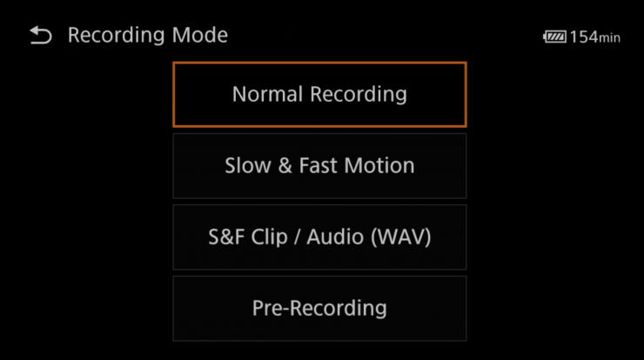Activate the highlighted Normal Recording button
This screenshot has height=360, width=644.
(319, 94)
